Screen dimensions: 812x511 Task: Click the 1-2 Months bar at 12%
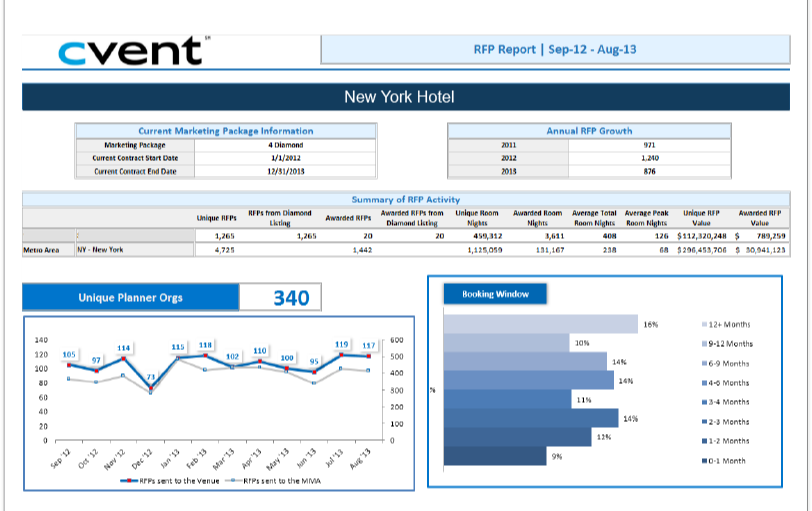pyautogui.click(x=517, y=437)
